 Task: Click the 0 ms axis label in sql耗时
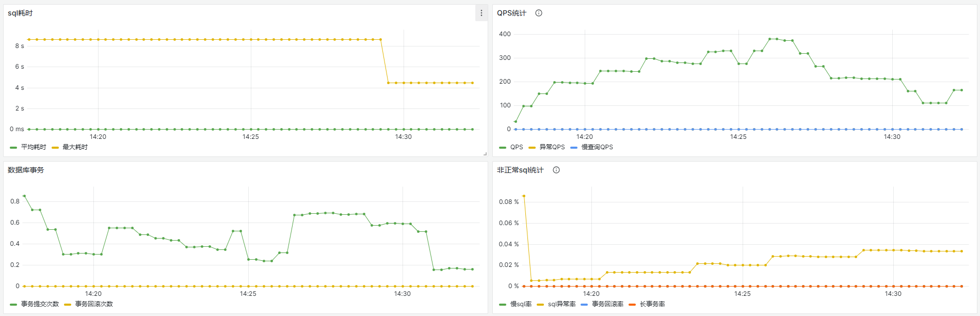[x=17, y=129]
